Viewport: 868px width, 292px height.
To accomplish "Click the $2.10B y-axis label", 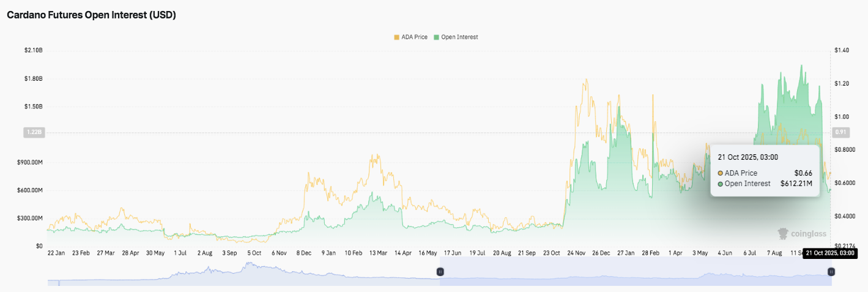I will click(33, 50).
